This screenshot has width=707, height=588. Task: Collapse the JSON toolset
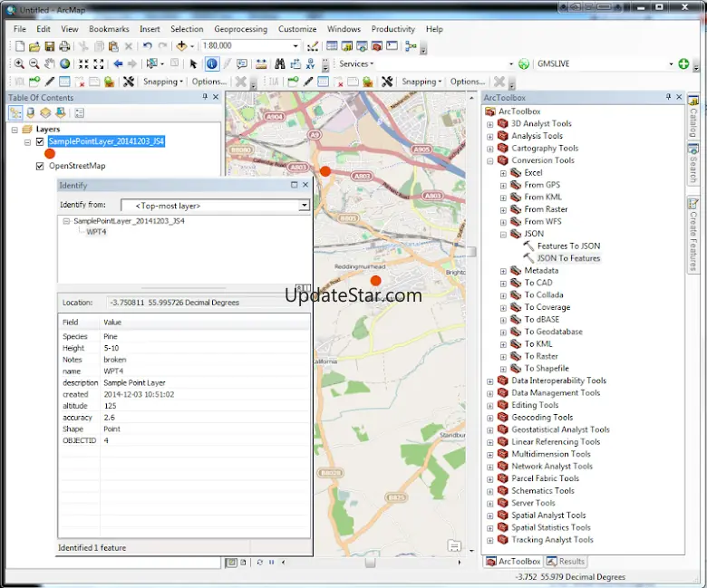503,235
